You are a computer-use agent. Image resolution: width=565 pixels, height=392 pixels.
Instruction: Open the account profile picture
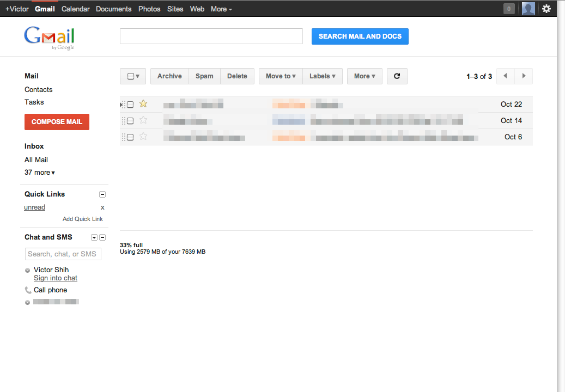coord(528,9)
